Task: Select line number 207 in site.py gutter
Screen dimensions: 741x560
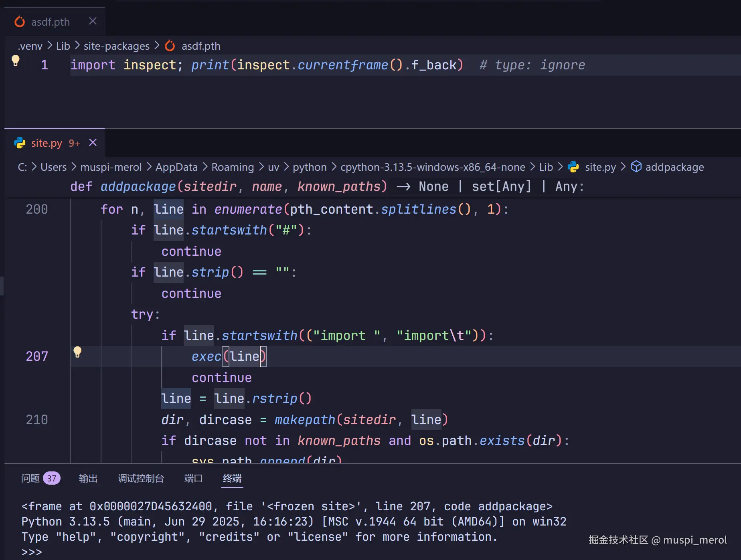Action: [37, 356]
